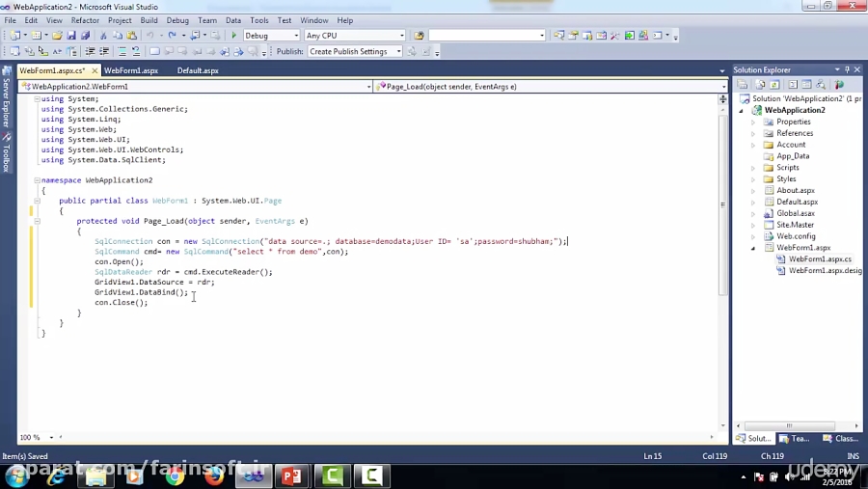Open the Chrome taskbar icon

175,475
